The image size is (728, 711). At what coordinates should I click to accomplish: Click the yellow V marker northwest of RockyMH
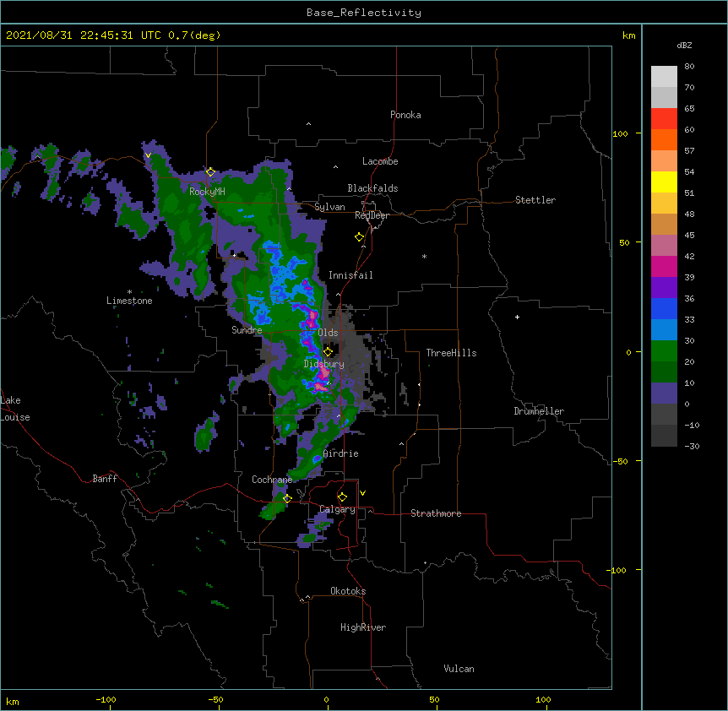pyautogui.click(x=148, y=155)
